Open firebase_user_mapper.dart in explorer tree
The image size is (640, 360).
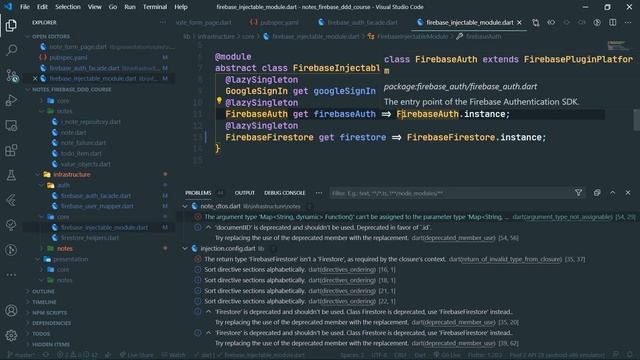pyautogui.click(x=97, y=206)
